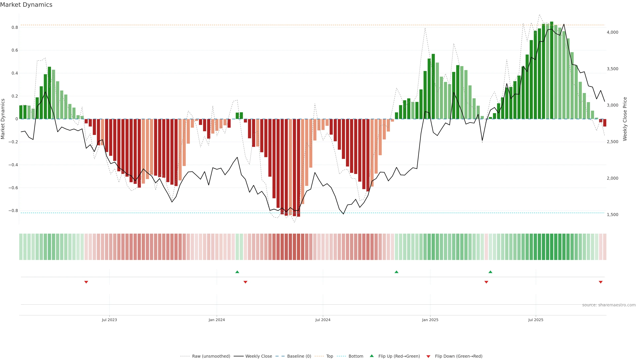Click the 4,000 tick on right price axis
Screen dimensions: 644x362
click(612, 32)
